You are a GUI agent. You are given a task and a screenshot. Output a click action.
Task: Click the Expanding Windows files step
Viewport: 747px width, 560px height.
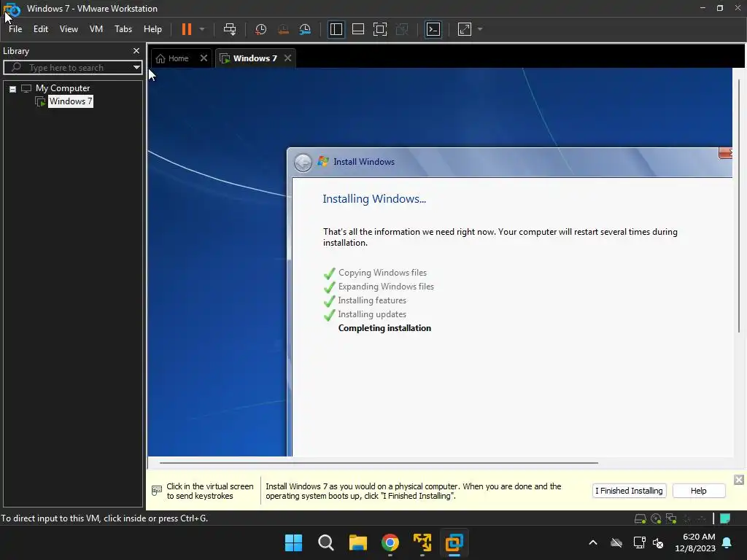point(386,287)
